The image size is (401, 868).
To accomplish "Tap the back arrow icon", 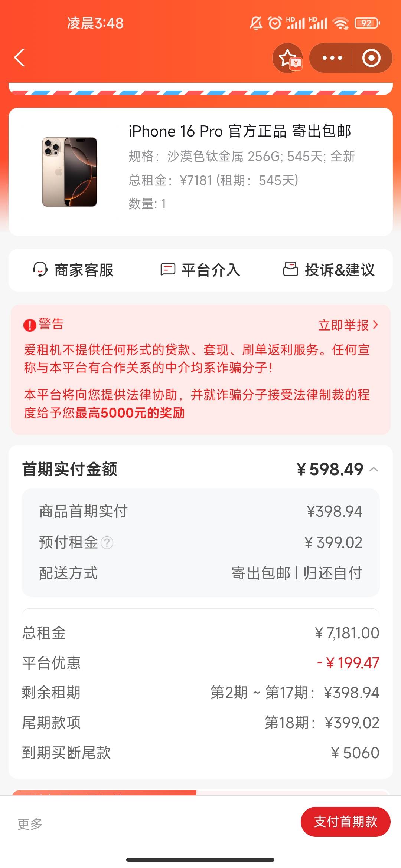I will coord(19,58).
